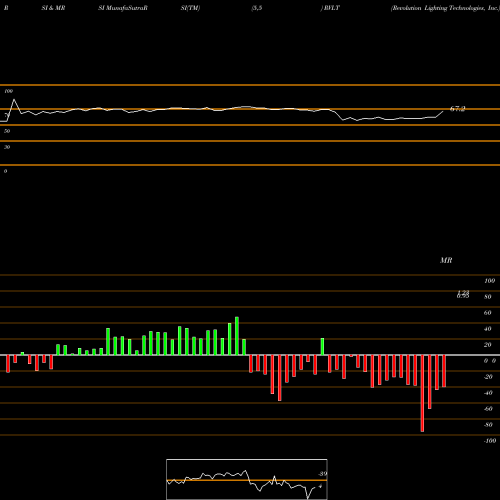Click the 'SI MunafaSutraR' header text
The height and width of the screenshot is (500, 500).
pyautogui.click(x=123, y=8)
